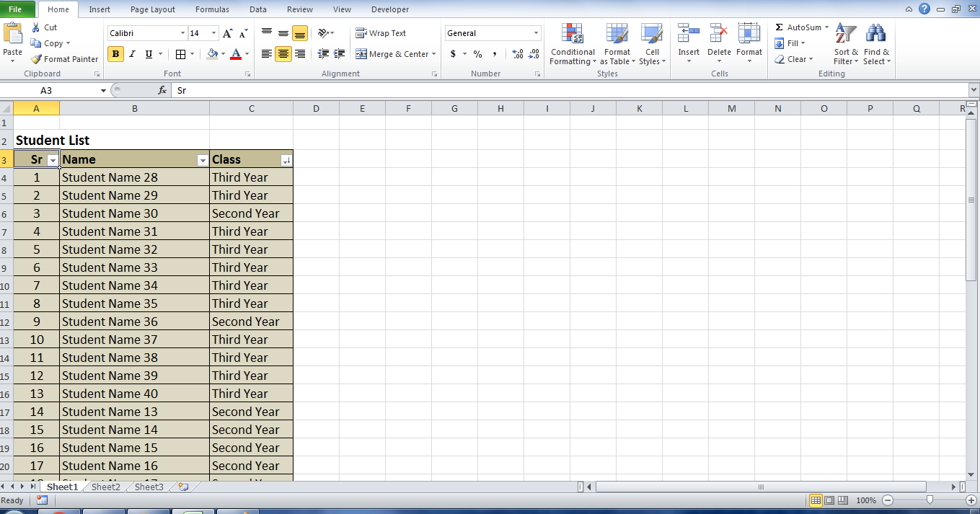This screenshot has width=980, height=514.
Task: Toggle Bold formatting button
Action: 115,54
